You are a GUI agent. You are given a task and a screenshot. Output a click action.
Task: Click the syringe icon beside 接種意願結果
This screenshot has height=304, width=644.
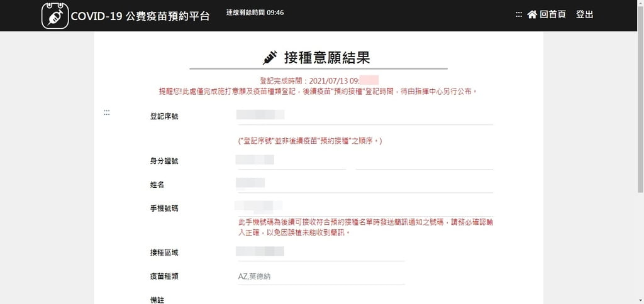[270, 58]
